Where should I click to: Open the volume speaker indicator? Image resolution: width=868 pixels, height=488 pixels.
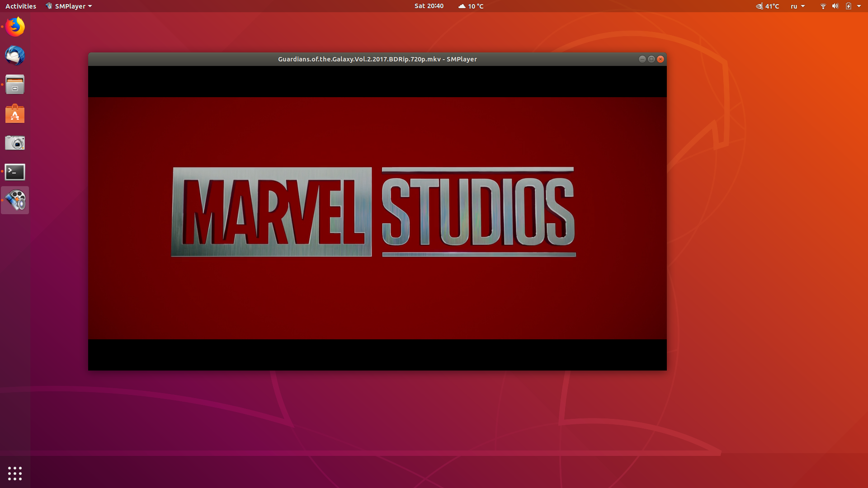(835, 6)
